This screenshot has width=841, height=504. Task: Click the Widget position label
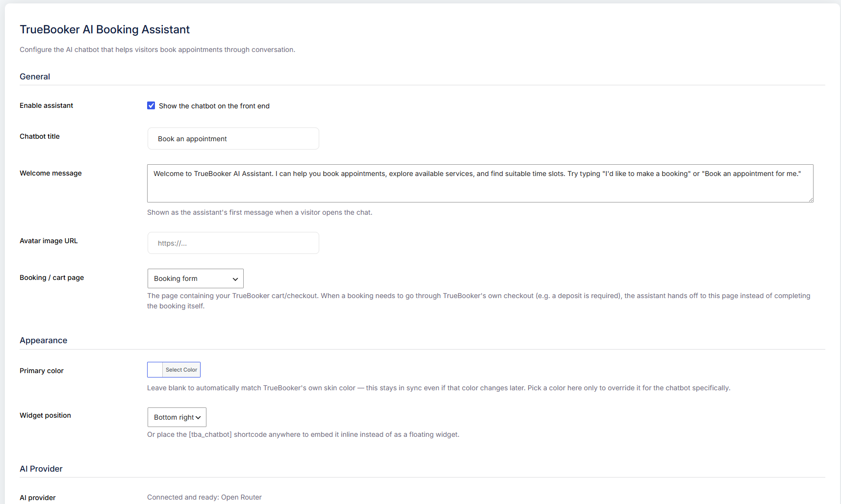46,415
